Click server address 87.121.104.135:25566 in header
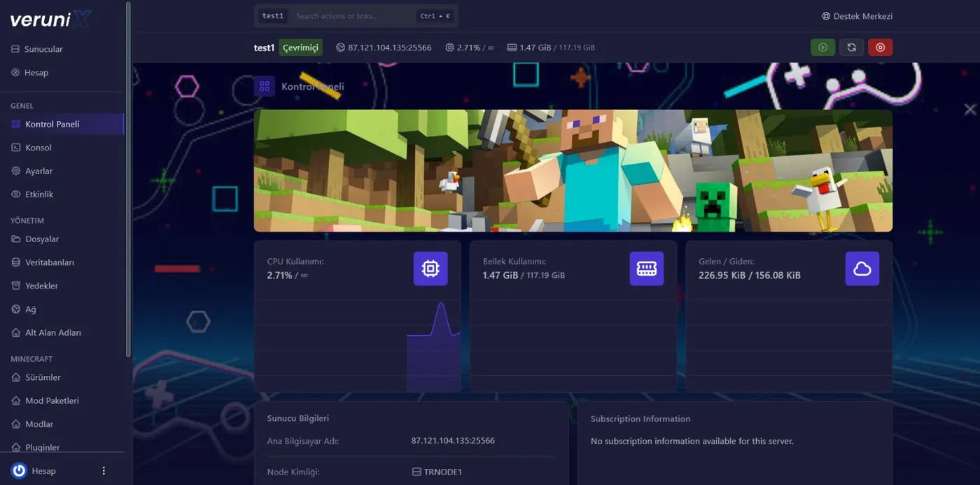 tap(384, 48)
